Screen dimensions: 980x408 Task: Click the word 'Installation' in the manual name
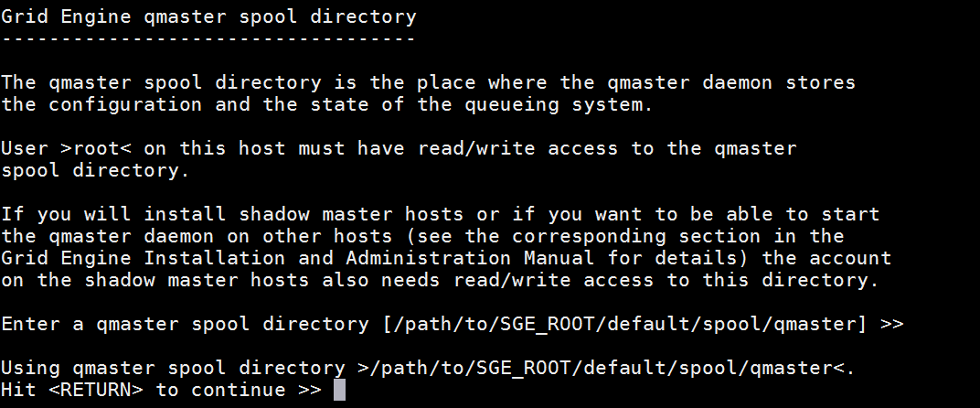click(214, 258)
